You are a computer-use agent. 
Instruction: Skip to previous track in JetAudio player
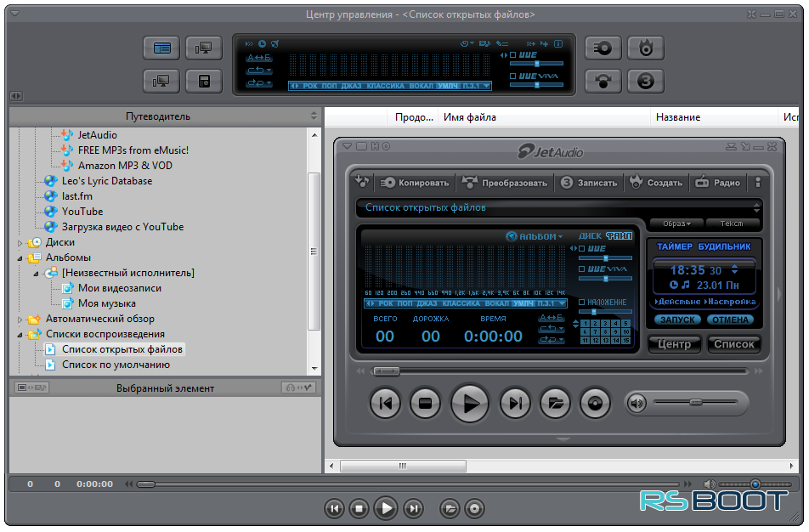[x=386, y=403]
